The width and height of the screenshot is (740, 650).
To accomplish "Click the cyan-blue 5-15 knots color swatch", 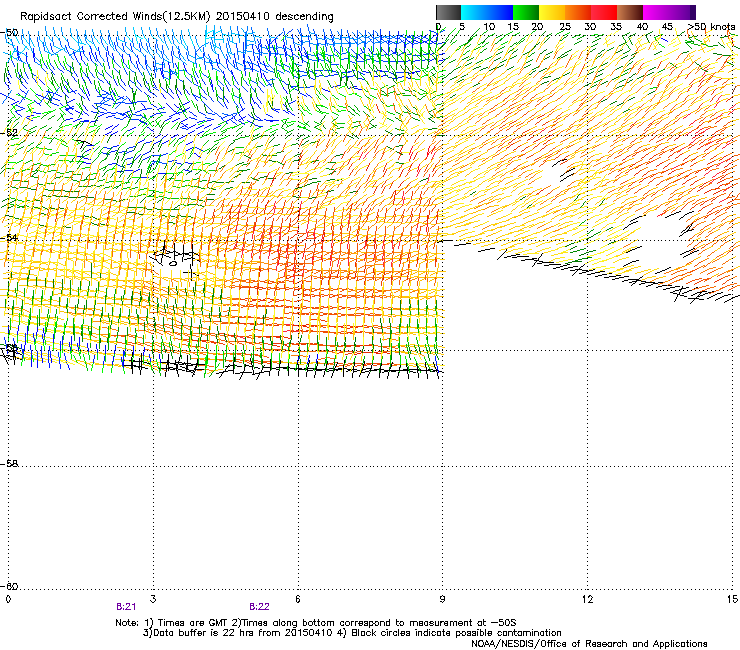I will click(487, 12).
